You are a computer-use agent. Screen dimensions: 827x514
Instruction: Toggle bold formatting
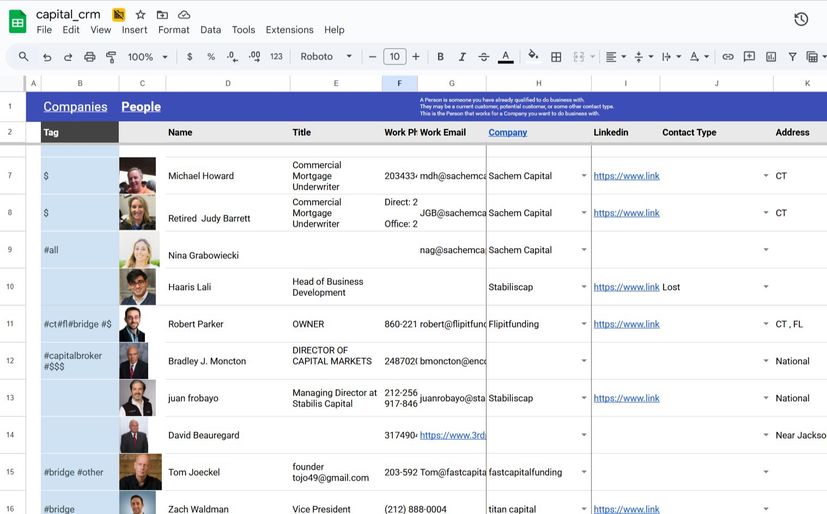(440, 56)
